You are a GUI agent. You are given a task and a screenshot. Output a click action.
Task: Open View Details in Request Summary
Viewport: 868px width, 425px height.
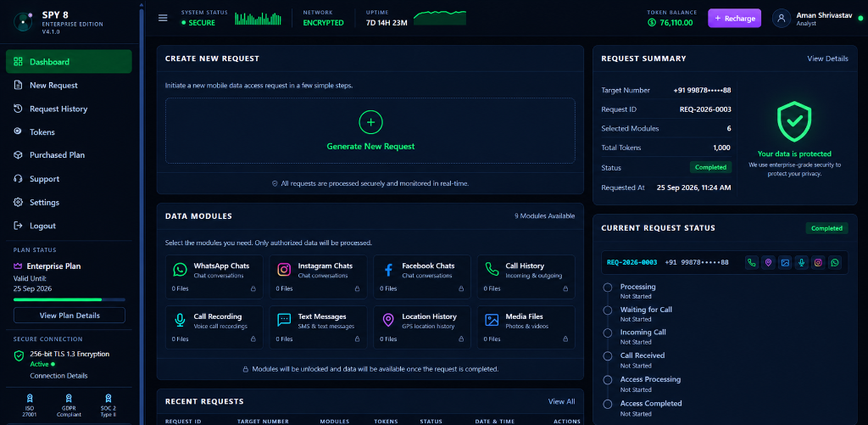(827, 59)
